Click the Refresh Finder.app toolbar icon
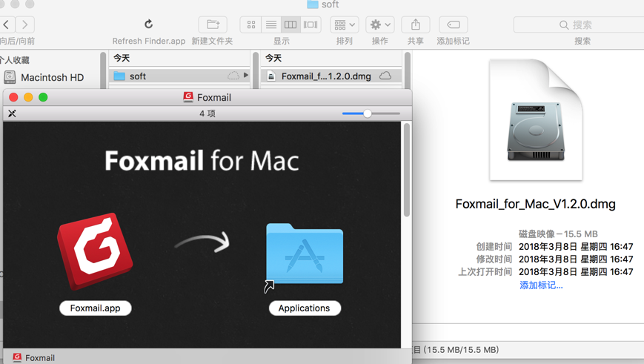Screen dimensions: 644x364 (x=149, y=24)
